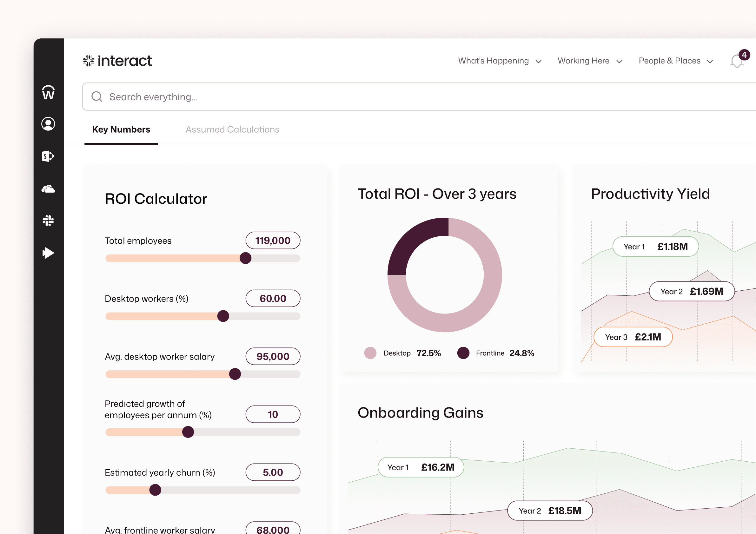Open the SharePoint icon in sidebar

tap(48, 156)
